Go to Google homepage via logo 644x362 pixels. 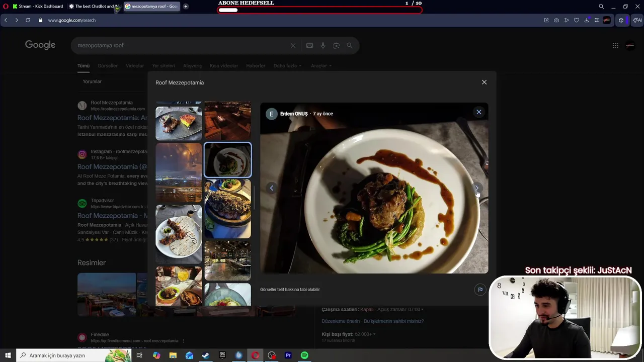[40, 45]
